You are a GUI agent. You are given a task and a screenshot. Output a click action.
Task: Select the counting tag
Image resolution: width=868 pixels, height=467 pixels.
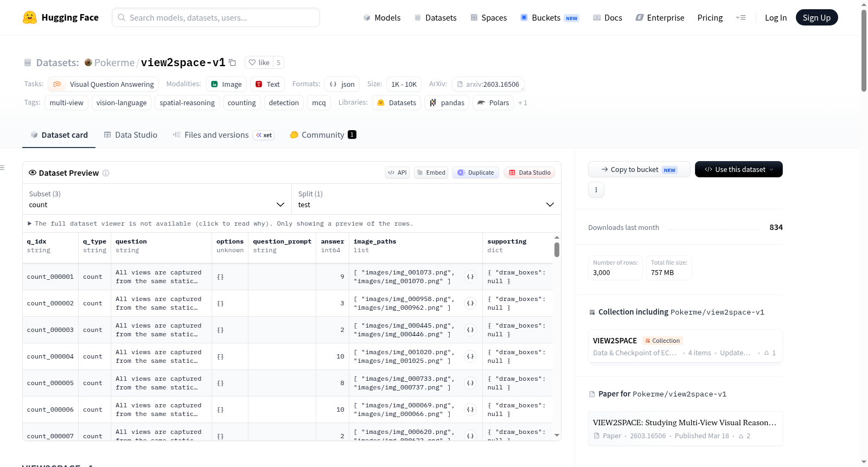pos(242,103)
